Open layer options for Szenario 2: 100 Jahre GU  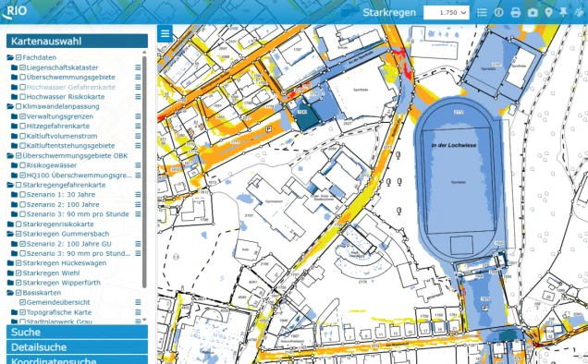tap(138, 244)
